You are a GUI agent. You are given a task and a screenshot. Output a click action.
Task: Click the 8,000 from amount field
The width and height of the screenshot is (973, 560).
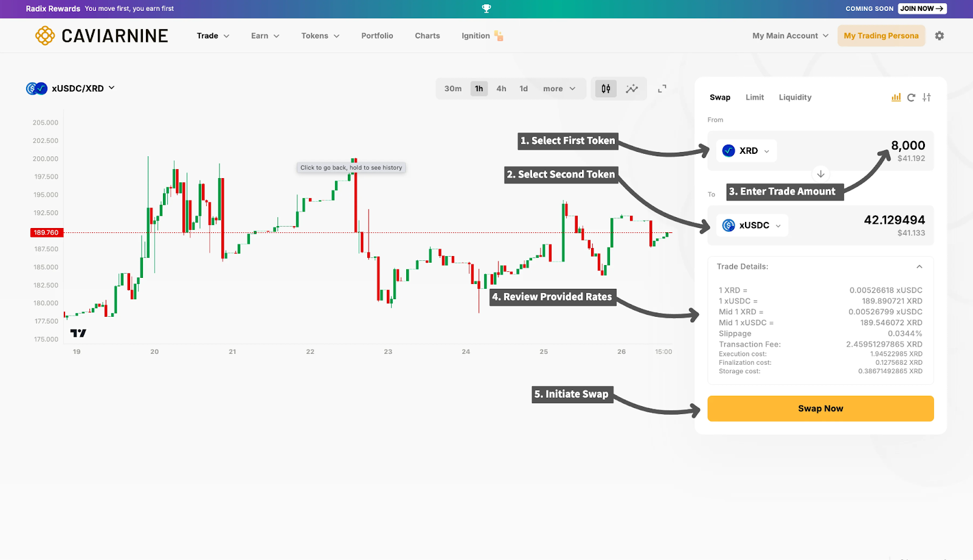tap(908, 145)
